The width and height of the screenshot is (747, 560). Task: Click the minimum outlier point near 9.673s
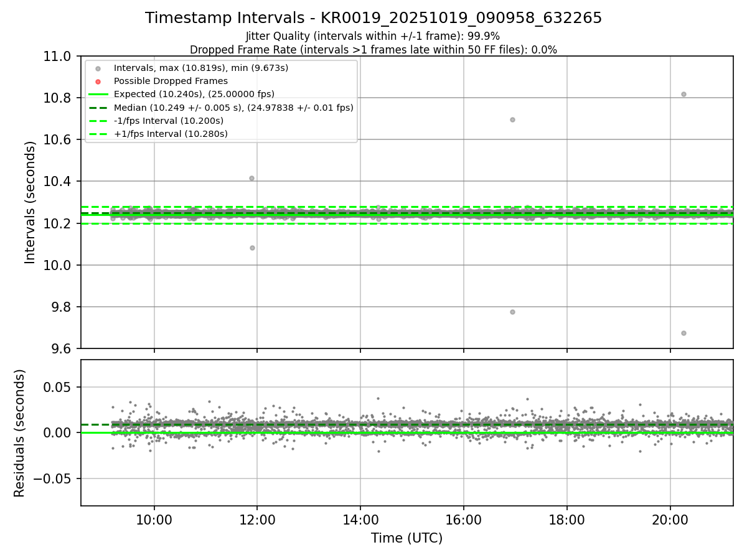[x=684, y=333]
